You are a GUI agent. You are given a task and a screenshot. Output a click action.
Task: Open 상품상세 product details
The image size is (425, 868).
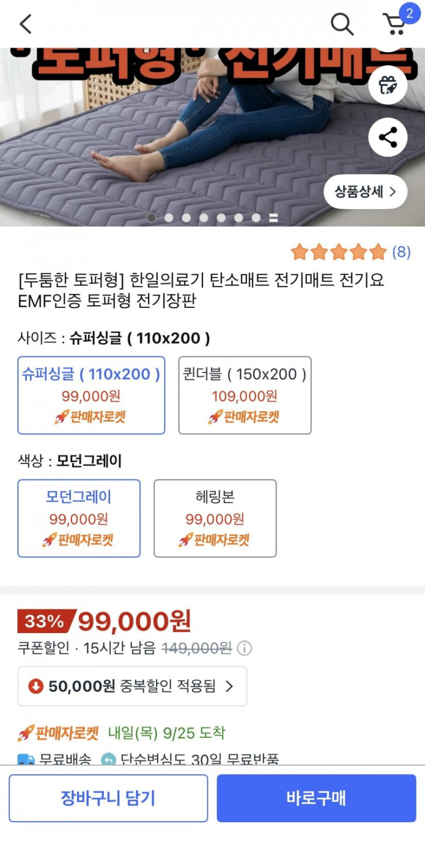(x=365, y=192)
